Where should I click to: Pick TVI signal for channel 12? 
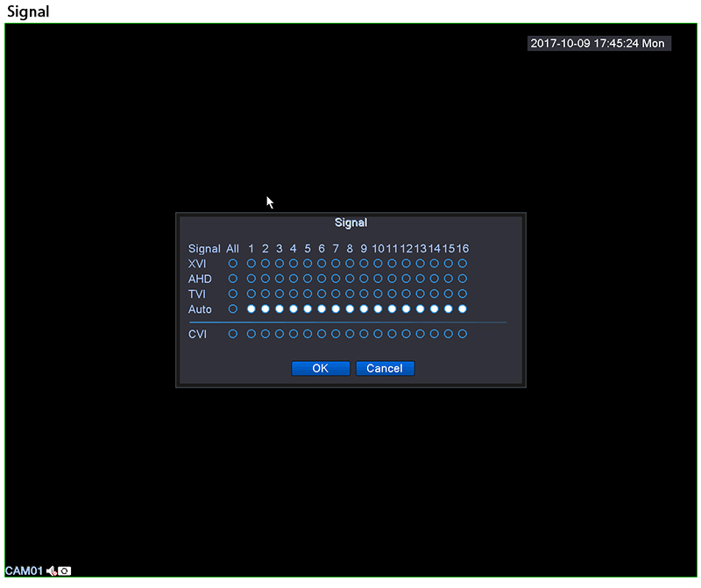point(407,294)
